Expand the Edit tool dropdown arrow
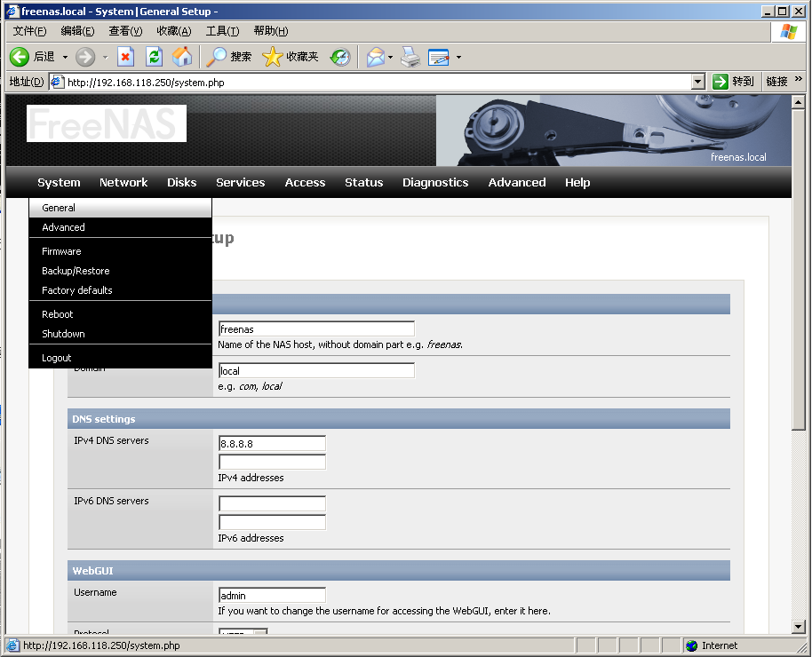The image size is (812, 657). [458, 57]
